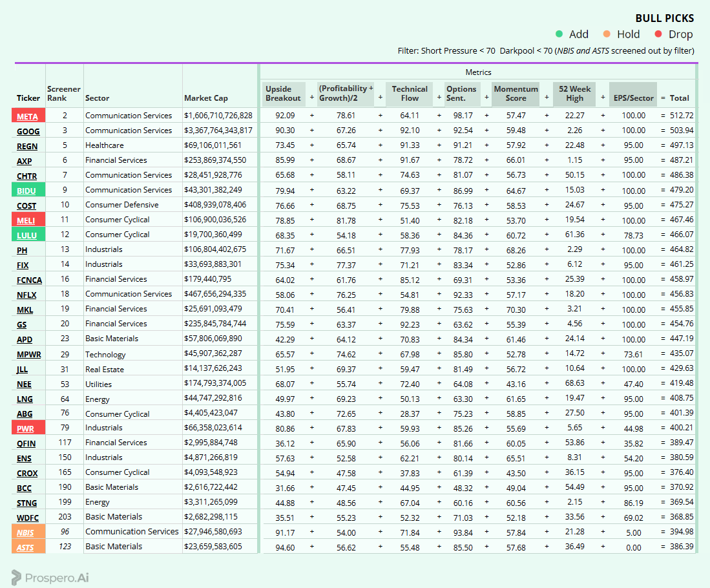
Task: Click ABG's technical flow value 28.37
Action: point(410,414)
